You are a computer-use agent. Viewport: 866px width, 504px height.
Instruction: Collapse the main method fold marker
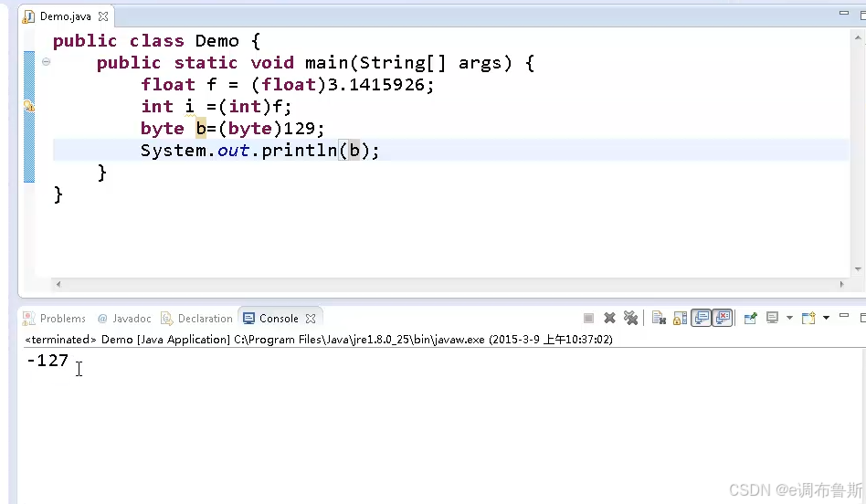[x=47, y=62]
